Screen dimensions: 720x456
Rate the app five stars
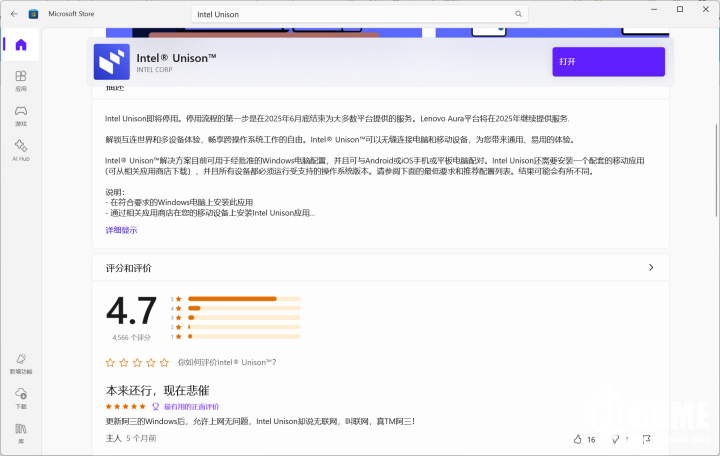(164, 363)
